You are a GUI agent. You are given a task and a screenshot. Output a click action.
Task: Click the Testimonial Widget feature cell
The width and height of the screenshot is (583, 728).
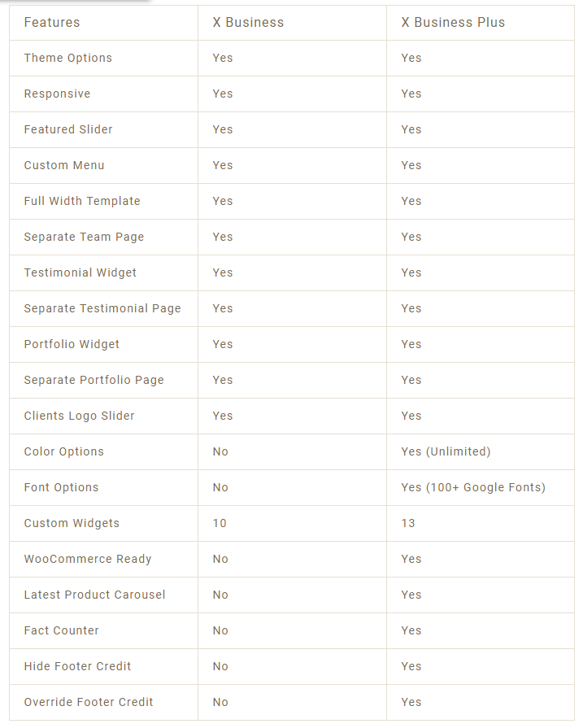pyautogui.click(x=80, y=272)
